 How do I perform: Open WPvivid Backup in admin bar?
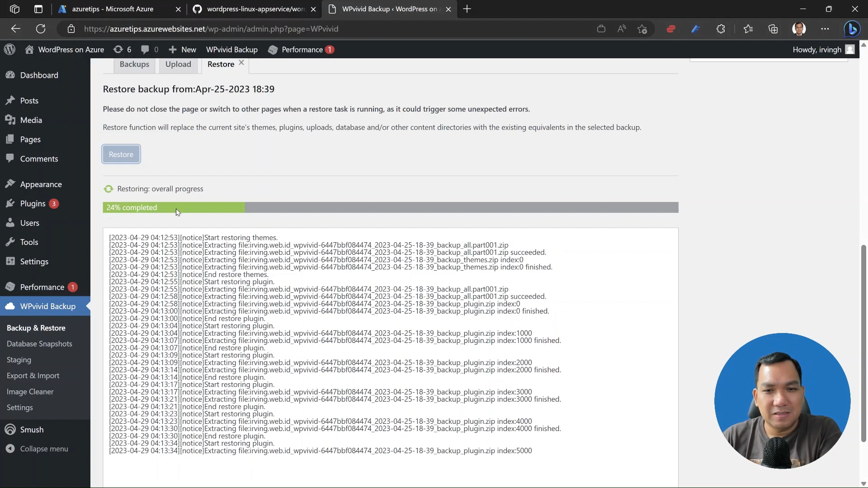pyautogui.click(x=232, y=49)
